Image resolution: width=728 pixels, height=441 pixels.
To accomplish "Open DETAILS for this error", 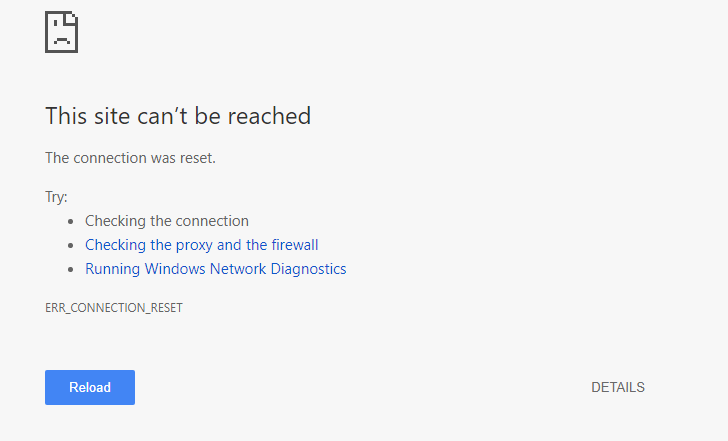I will point(618,388).
